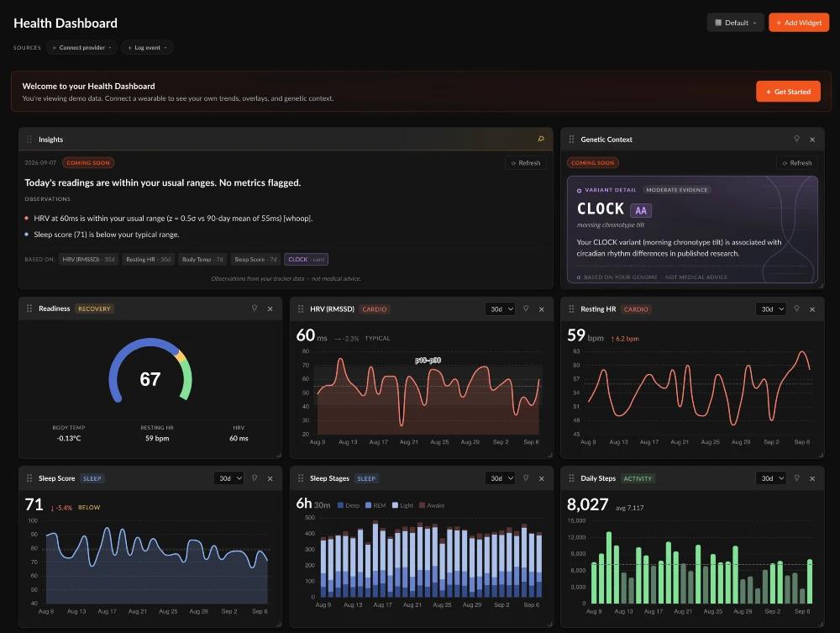Click the AA genotype badge
Viewport: 840px width, 633px height.
tap(641, 211)
